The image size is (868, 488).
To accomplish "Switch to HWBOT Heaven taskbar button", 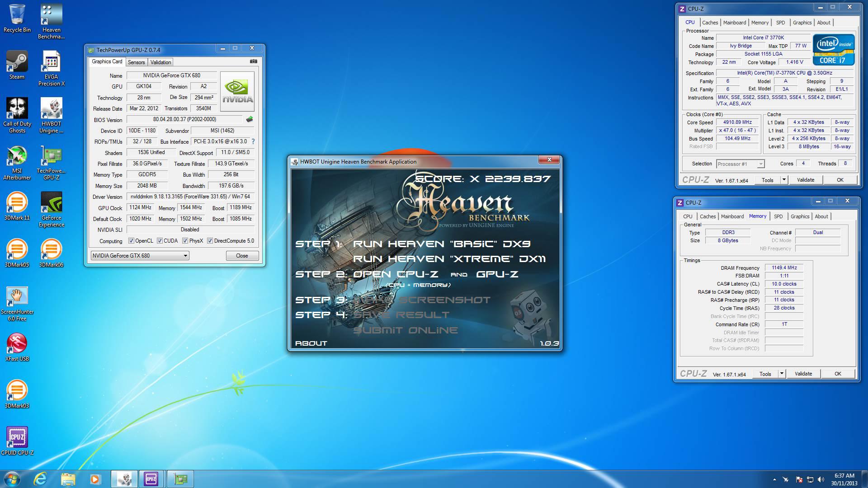I will tap(124, 479).
